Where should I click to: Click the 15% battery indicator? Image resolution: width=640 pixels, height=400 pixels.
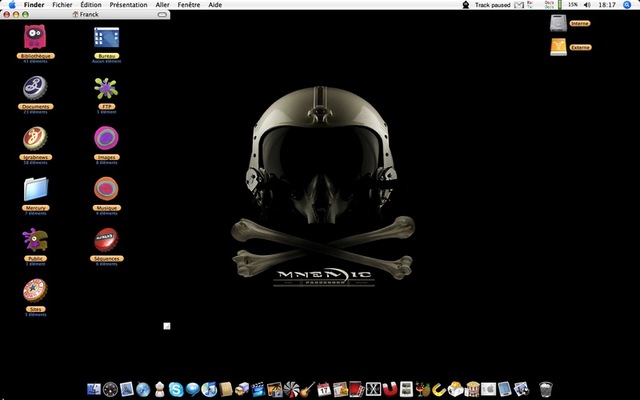(x=572, y=4)
